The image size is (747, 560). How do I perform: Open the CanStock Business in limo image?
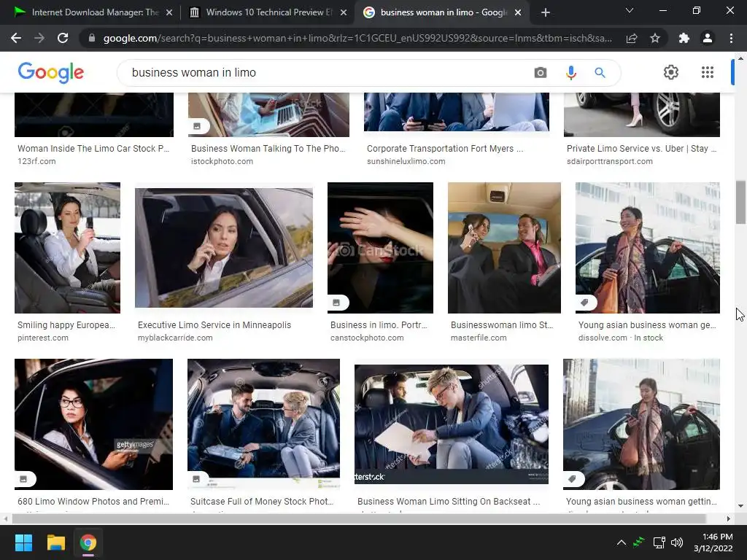(x=380, y=248)
